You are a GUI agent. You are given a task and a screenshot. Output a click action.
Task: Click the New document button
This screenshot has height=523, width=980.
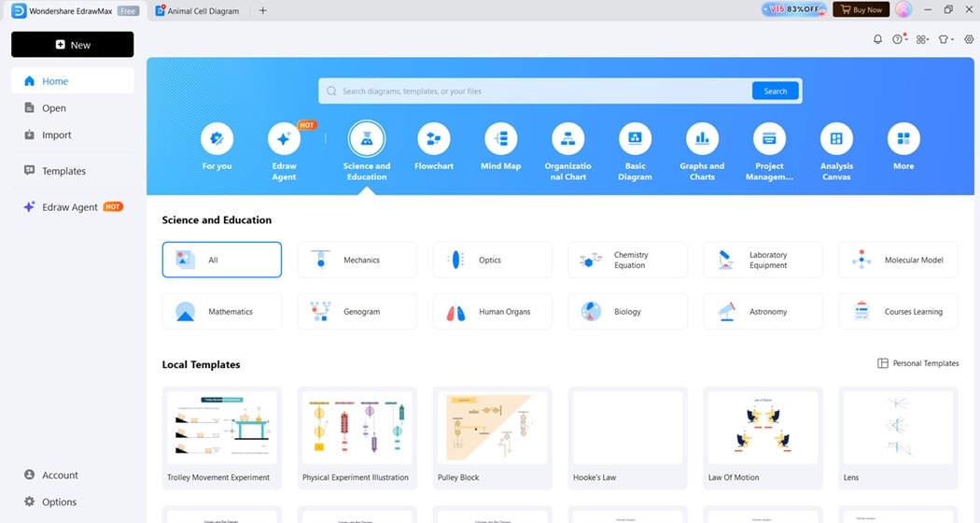point(73,45)
